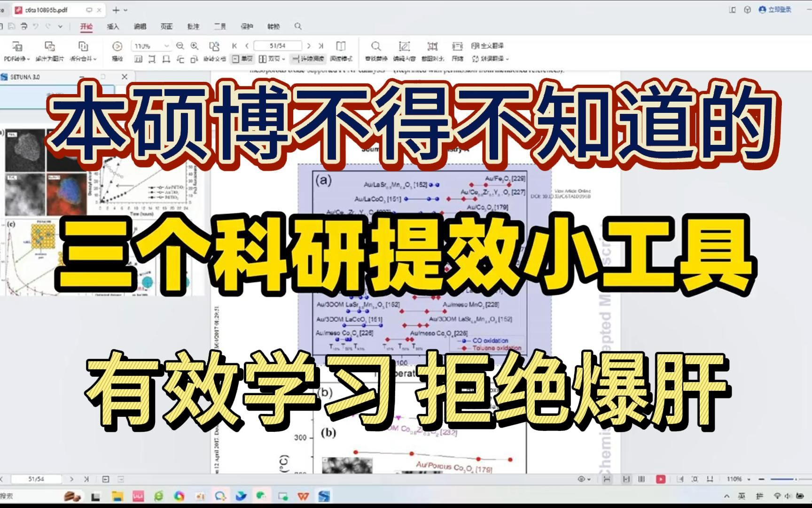The height and width of the screenshot is (508, 812).
Task: Expand PDF转换 dropdown arrow
Action: point(29,59)
